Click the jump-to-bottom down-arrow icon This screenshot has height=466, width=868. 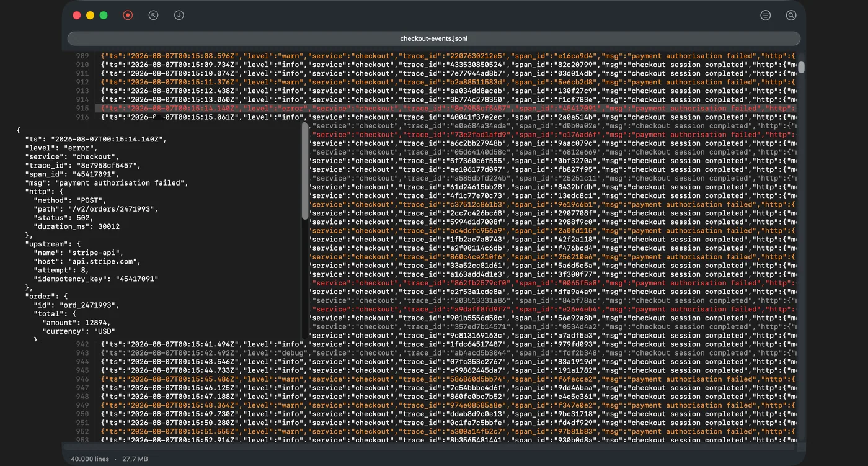179,15
